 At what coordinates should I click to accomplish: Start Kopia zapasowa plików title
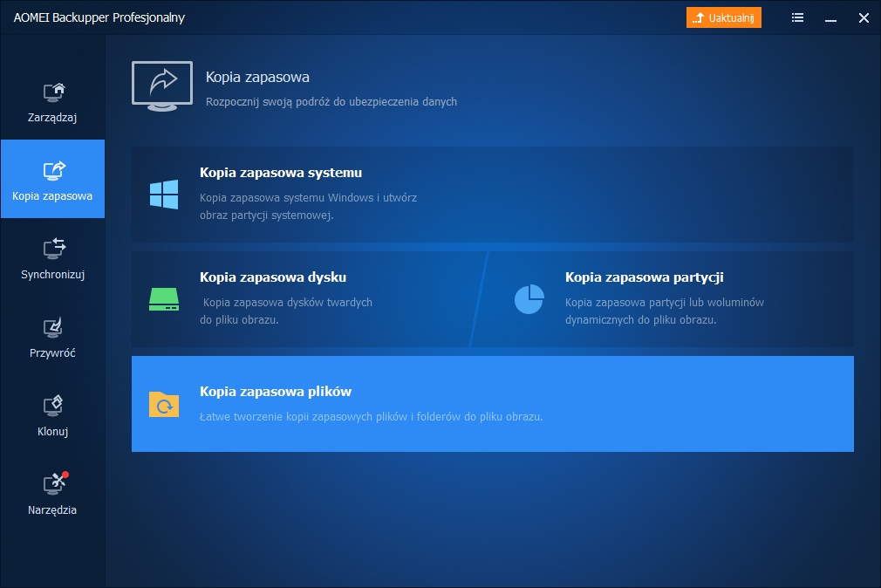click(276, 392)
